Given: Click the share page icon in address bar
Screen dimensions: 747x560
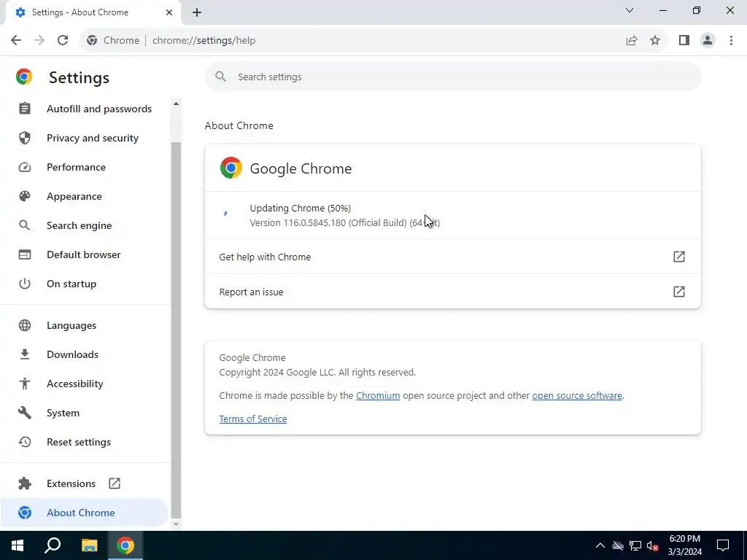Looking at the screenshot, I should click(x=632, y=41).
